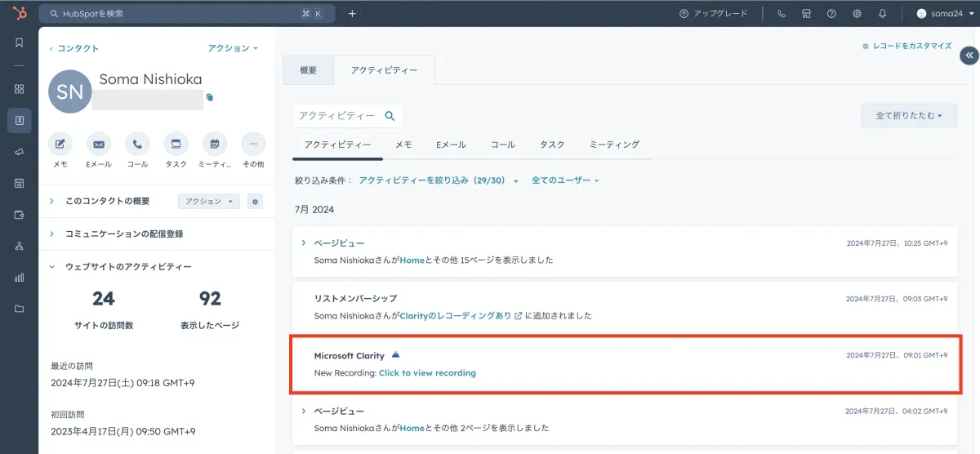Select the ミーティング activity sub-tab
This screenshot has height=454, width=980.
coord(614,145)
